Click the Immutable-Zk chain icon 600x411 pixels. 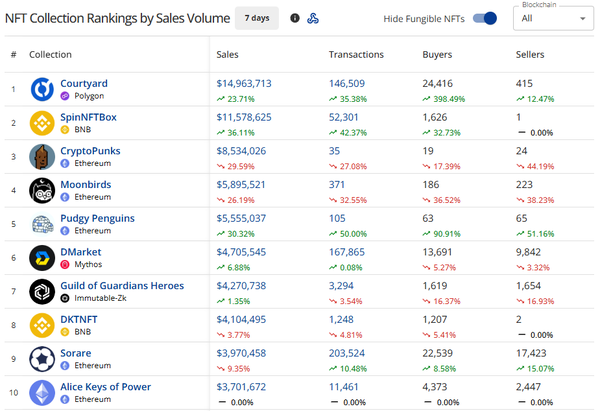[x=65, y=298]
